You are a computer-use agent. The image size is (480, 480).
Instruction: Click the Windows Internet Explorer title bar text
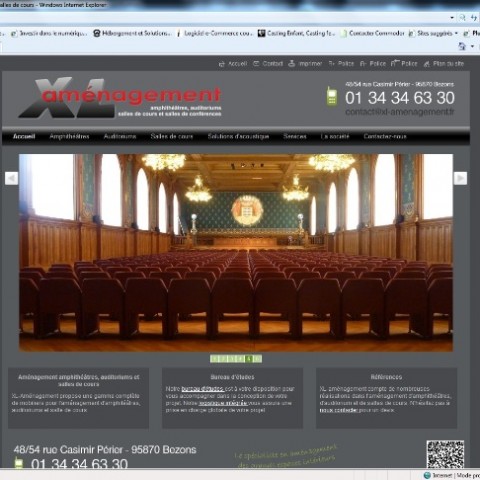[x=53, y=5]
